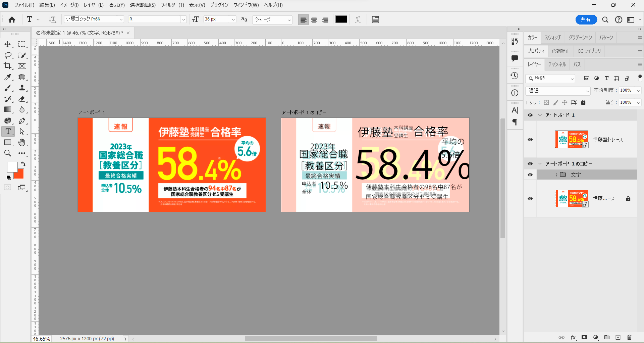Click the Home icon in options bar
The width and height of the screenshot is (644, 343).
click(12, 19)
